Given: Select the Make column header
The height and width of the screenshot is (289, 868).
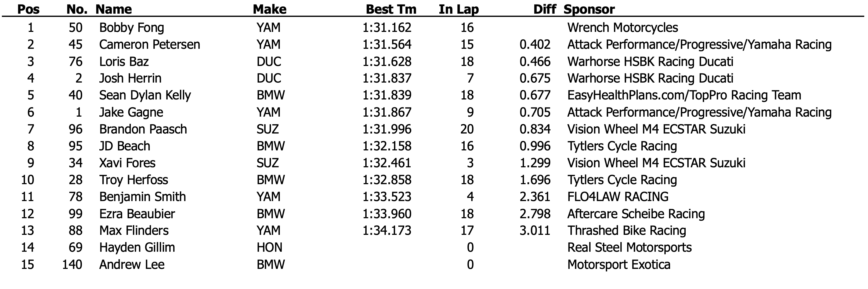Looking at the screenshot, I should click(x=270, y=9).
